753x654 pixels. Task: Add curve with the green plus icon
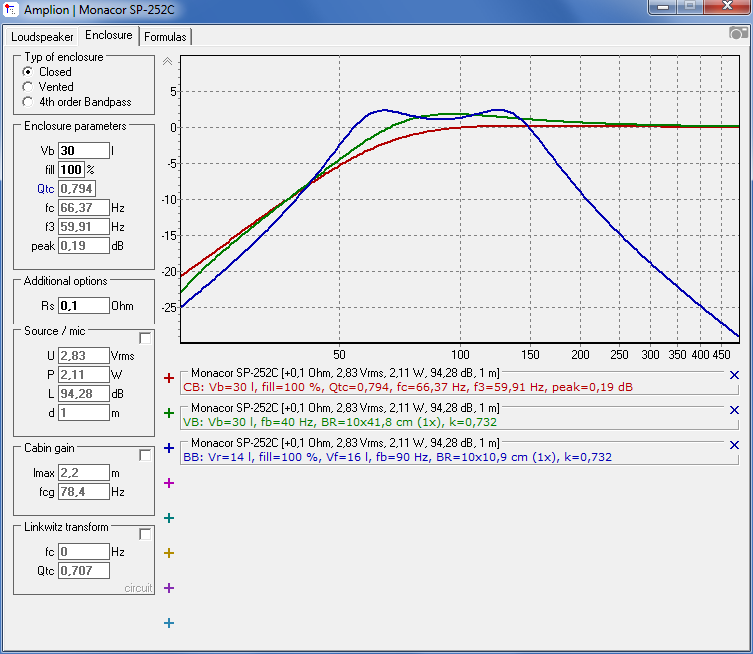(x=169, y=413)
